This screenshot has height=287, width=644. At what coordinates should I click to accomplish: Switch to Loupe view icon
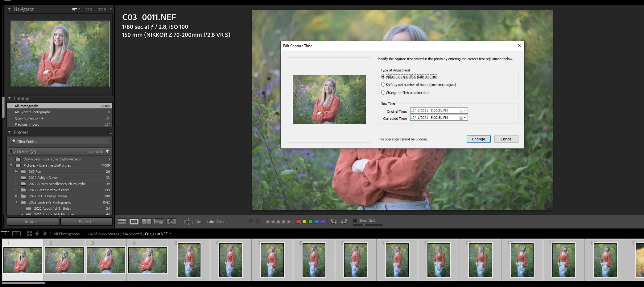coord(134,222)
